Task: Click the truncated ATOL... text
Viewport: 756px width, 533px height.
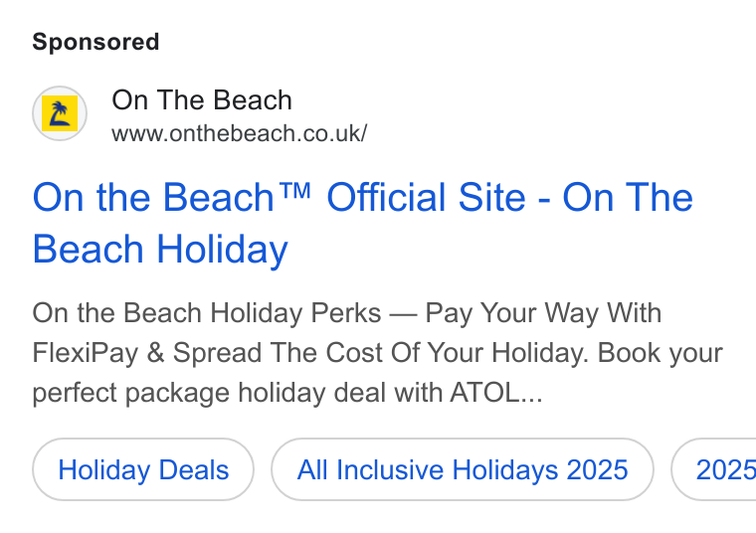Action: click(x=496, y=392)
